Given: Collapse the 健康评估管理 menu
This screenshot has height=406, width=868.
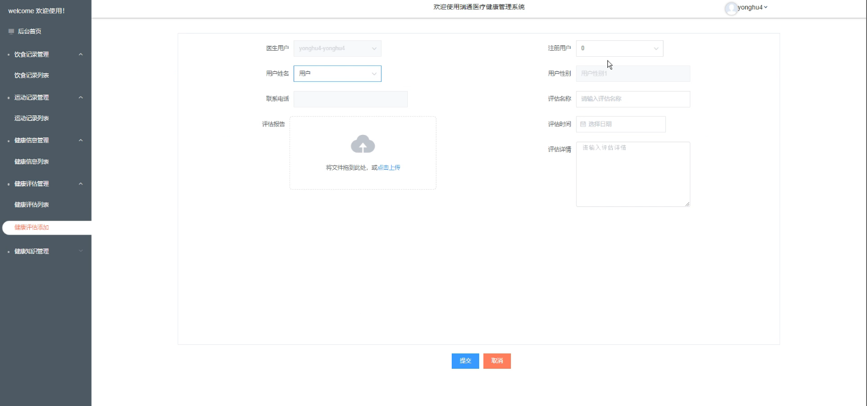Looking at the screenshot, I should pyautogui.click(x=46, y=184).
